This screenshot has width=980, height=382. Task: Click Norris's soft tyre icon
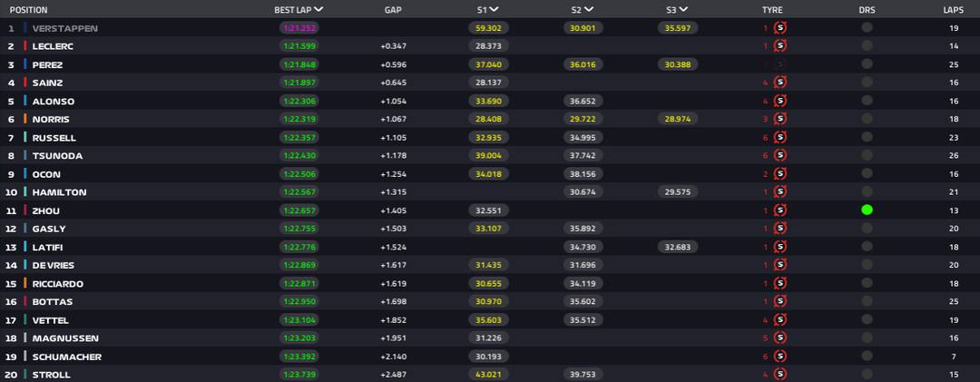click(780, 119)
